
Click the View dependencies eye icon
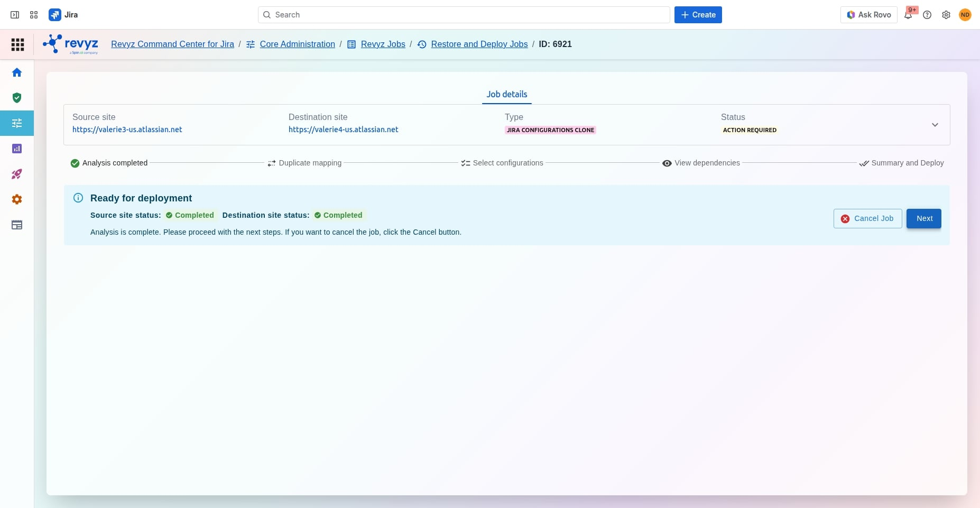pyautogui.click(x=667, y=163)
